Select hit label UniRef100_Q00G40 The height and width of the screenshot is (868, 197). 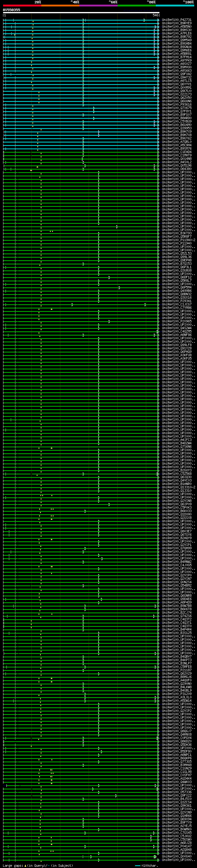tap(176, 856)
